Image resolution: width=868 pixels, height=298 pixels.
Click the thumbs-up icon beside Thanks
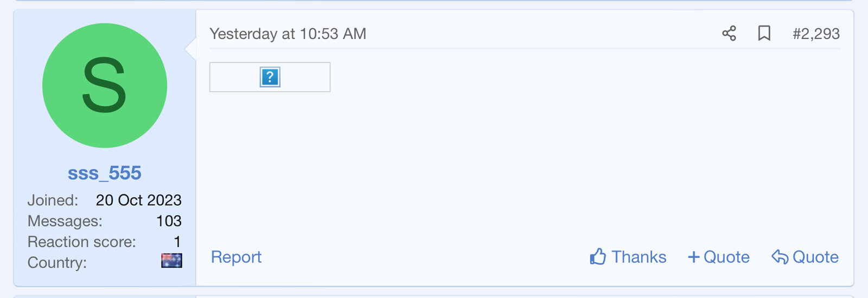pos(598,257)
